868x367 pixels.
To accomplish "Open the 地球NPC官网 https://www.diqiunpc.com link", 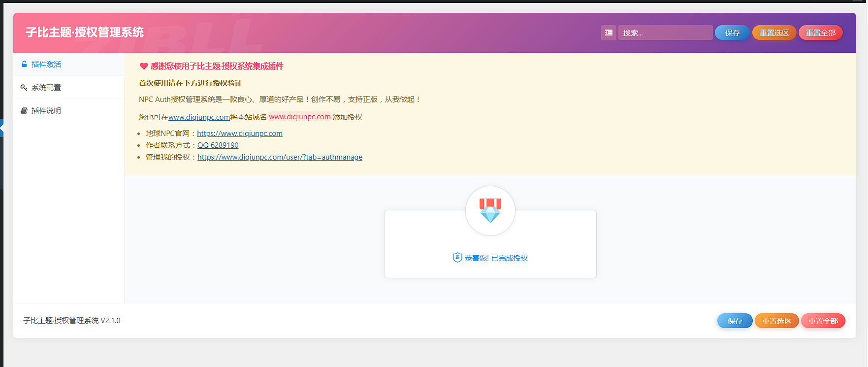I will (x=240, y=133).
